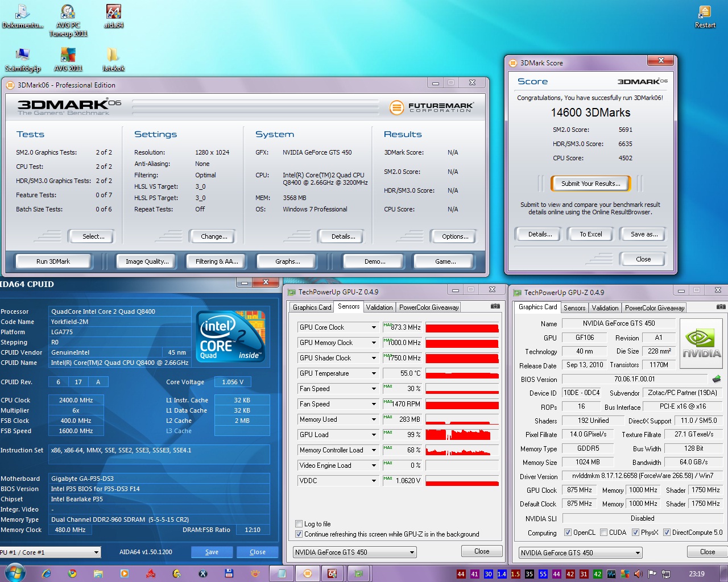The width and height of the screenshot is (728, 582).
Task: Click the floppy disk taskbar icon
Action: click(229, 573)
